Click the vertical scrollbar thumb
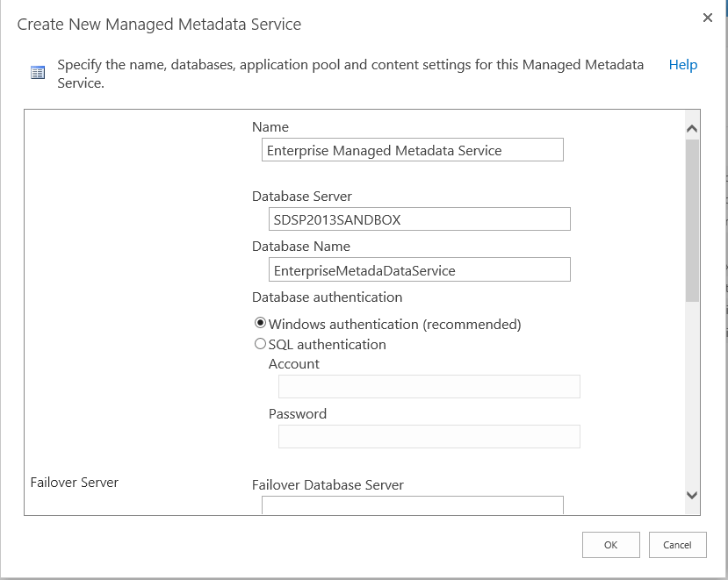The width and height of the screenshot is (728, 580). tap(692, 219)
